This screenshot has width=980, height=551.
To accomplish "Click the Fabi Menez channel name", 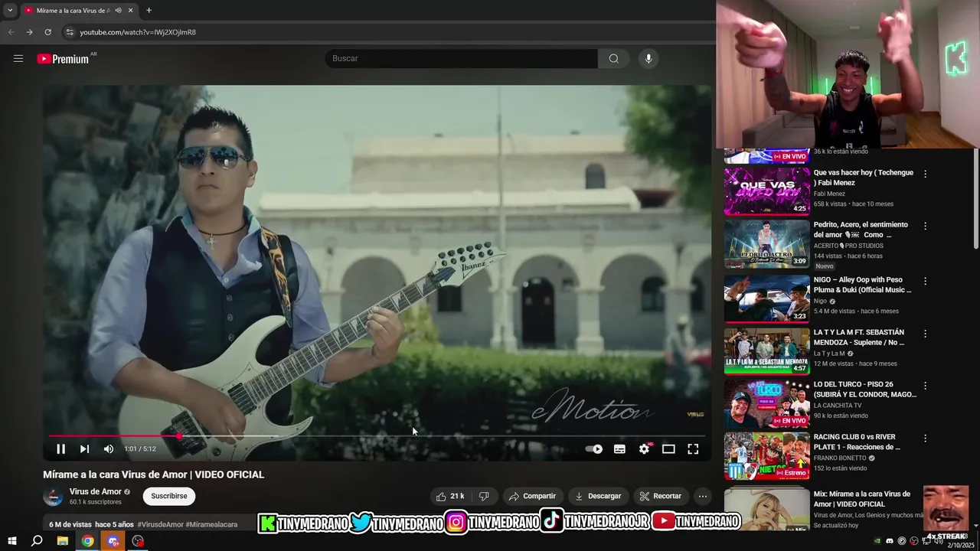I will pos(829,194).
